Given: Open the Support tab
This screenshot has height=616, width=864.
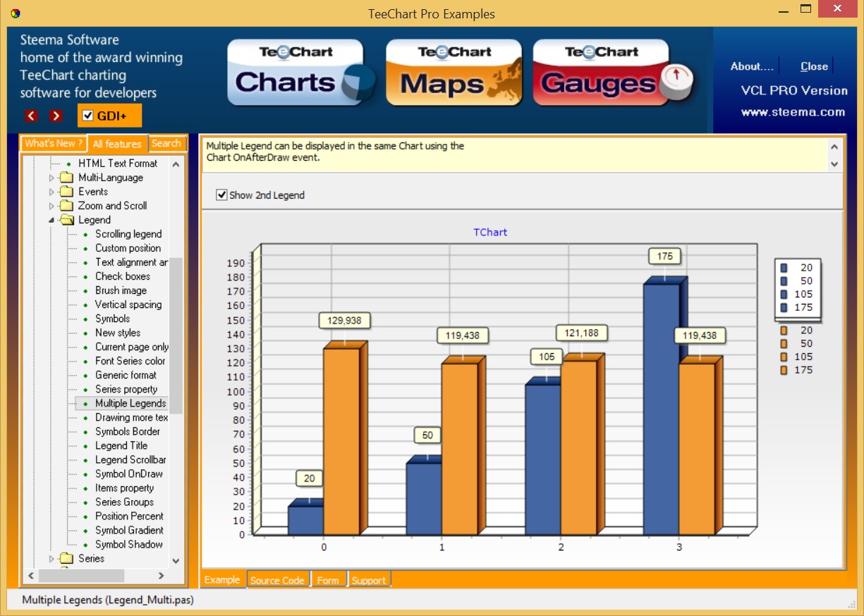Looking at the screenshot, I should 369,580.
